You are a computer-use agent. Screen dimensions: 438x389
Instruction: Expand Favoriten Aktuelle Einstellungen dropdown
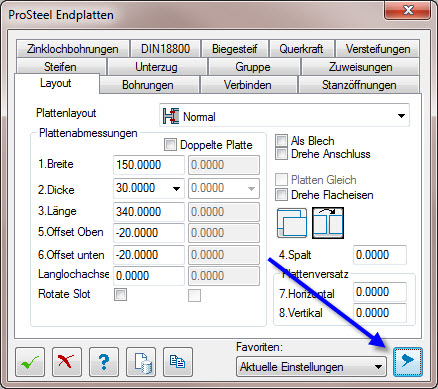(x=311, y=367)
